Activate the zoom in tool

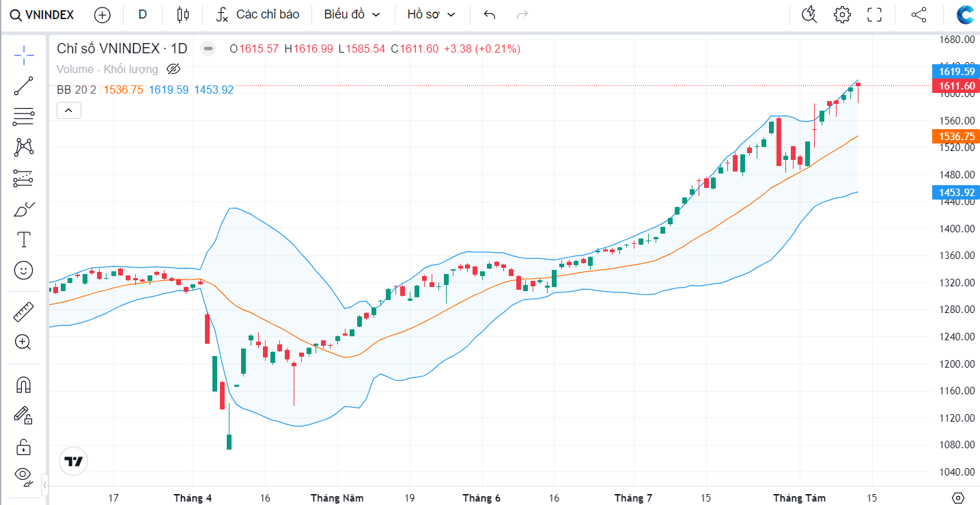[x=24, y=342]
